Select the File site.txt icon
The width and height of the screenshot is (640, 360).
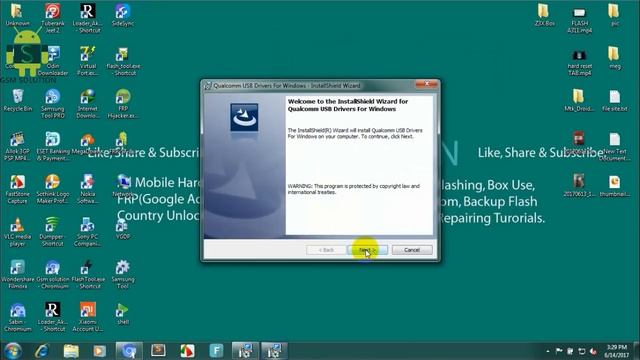(614, 101)
